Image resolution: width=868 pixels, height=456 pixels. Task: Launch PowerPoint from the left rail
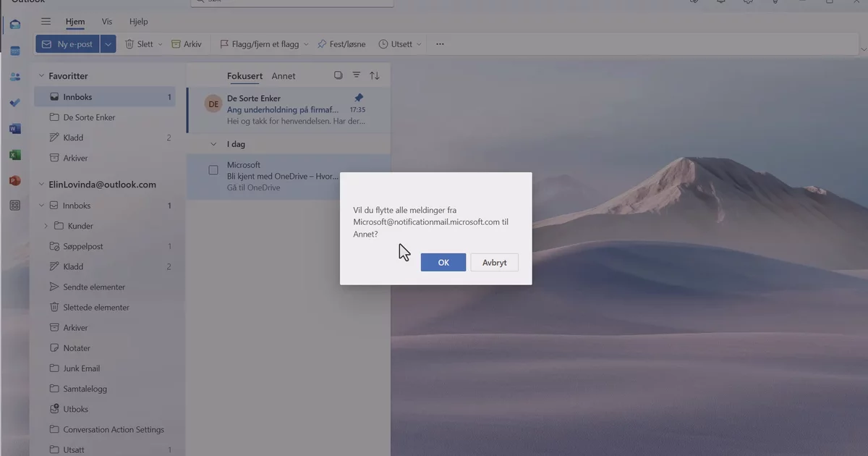15,180
